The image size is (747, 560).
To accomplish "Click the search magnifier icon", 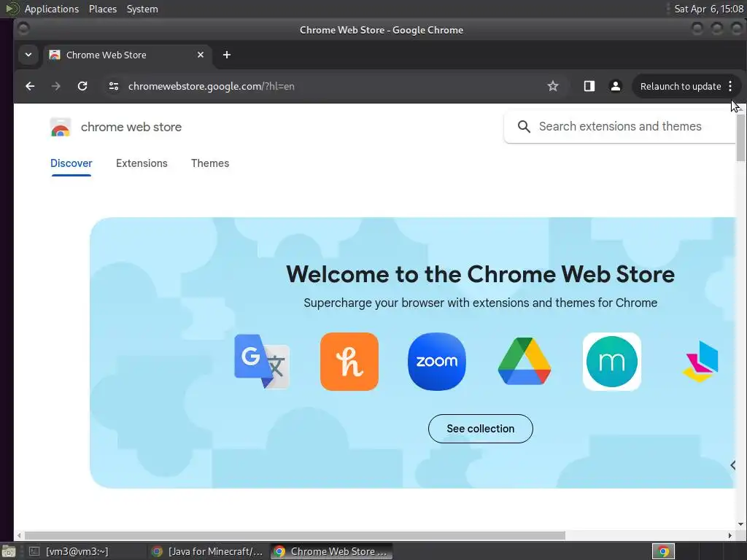I will 524,127.
